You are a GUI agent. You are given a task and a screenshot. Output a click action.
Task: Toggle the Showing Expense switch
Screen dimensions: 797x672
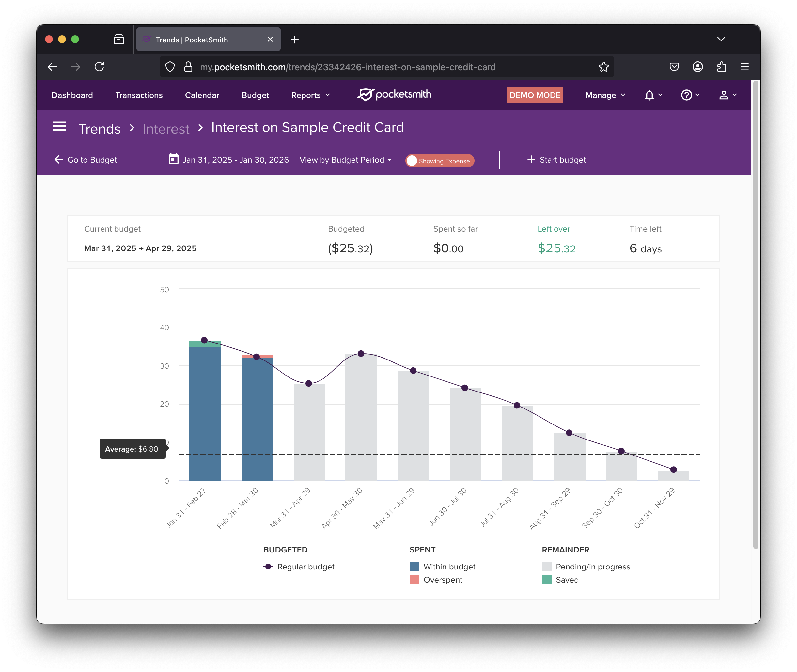(439, 161)
